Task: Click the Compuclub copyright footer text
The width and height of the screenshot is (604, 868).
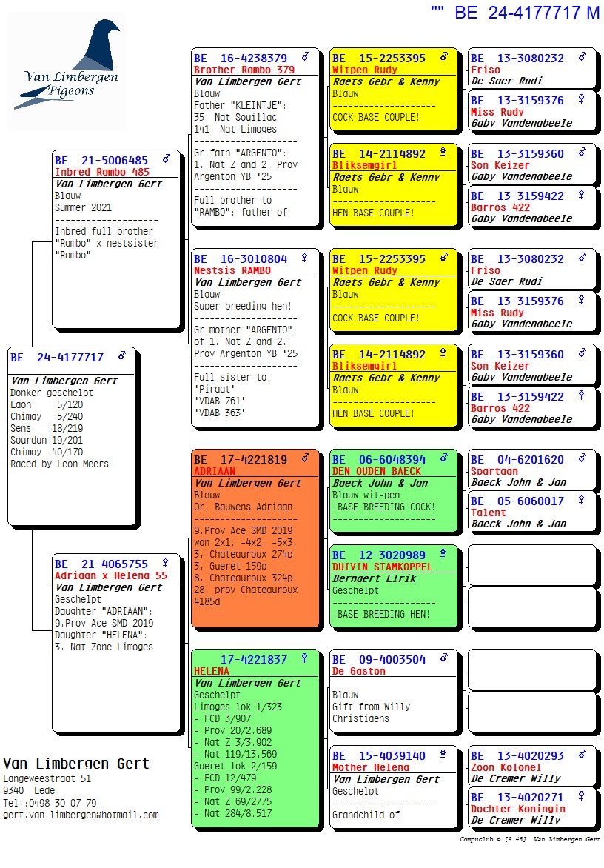Action: 529,839
